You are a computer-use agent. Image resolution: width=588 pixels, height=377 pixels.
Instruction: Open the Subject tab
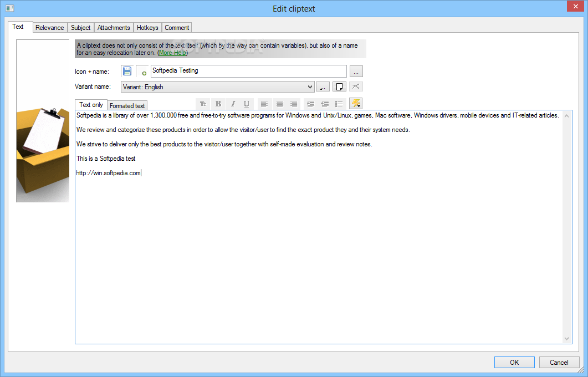(x=80, y=27)
